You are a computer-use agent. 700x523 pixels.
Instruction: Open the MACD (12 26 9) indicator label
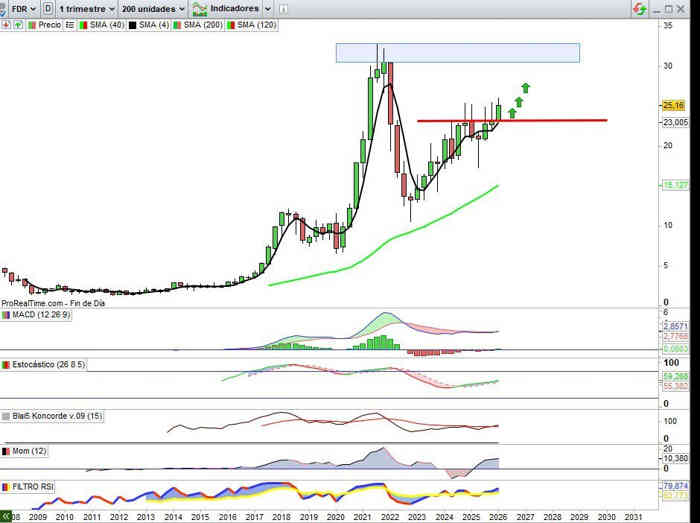pos(41,315)
